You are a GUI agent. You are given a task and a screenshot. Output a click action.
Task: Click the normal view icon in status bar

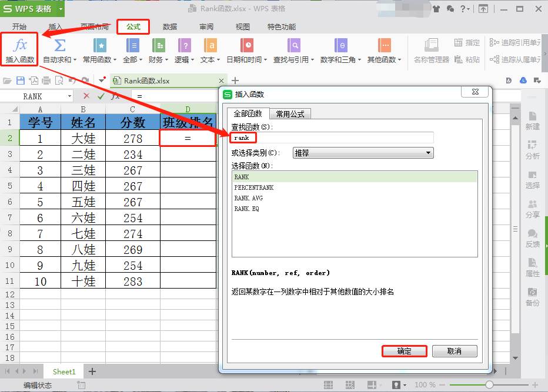tap(328, 385)
